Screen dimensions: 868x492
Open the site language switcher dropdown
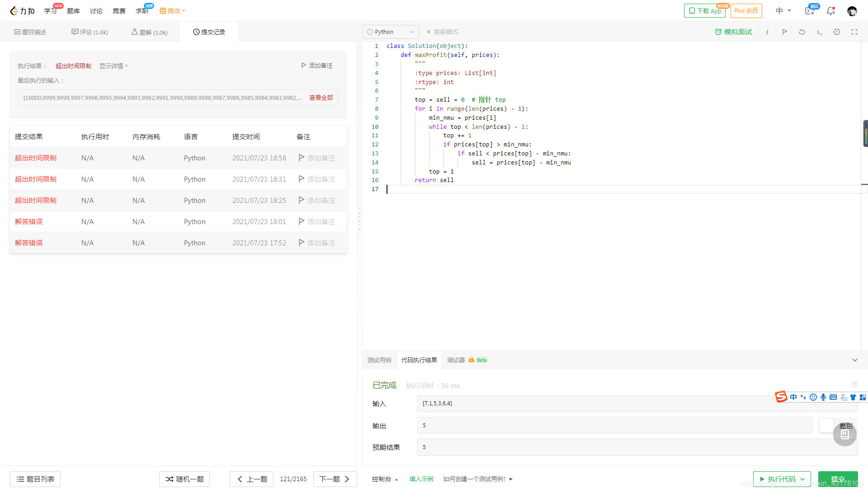783,11
